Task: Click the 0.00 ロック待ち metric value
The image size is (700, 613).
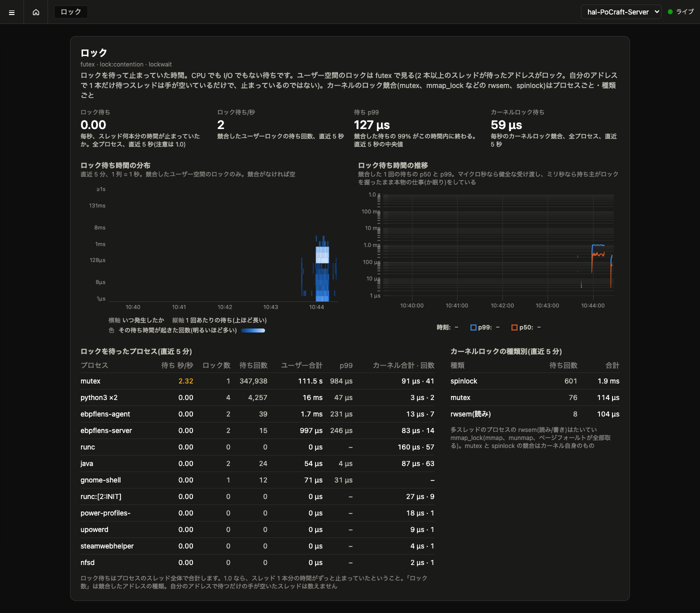Action: point(93,125)
